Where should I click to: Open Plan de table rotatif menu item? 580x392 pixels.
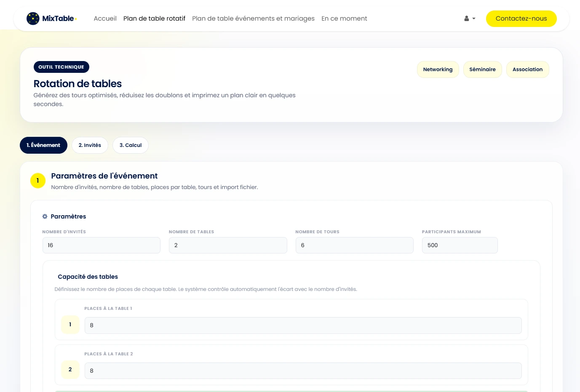point(154,19)
